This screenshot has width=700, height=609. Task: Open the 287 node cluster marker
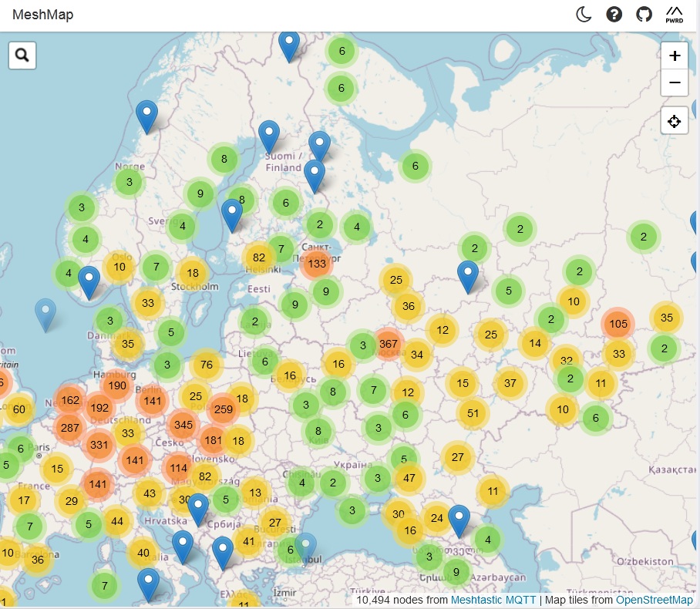(x=70, y=426)
